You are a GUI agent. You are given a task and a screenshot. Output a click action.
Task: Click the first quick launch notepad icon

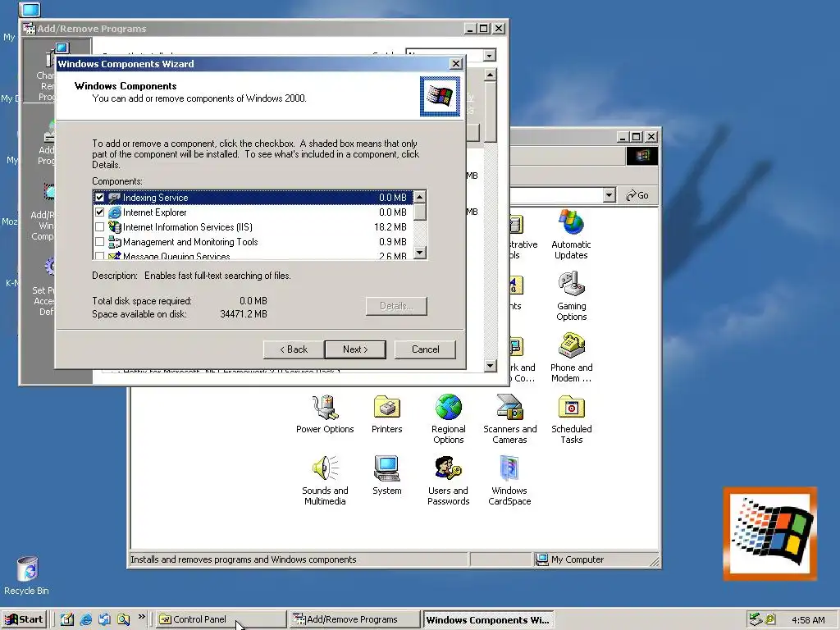point(67,619)
